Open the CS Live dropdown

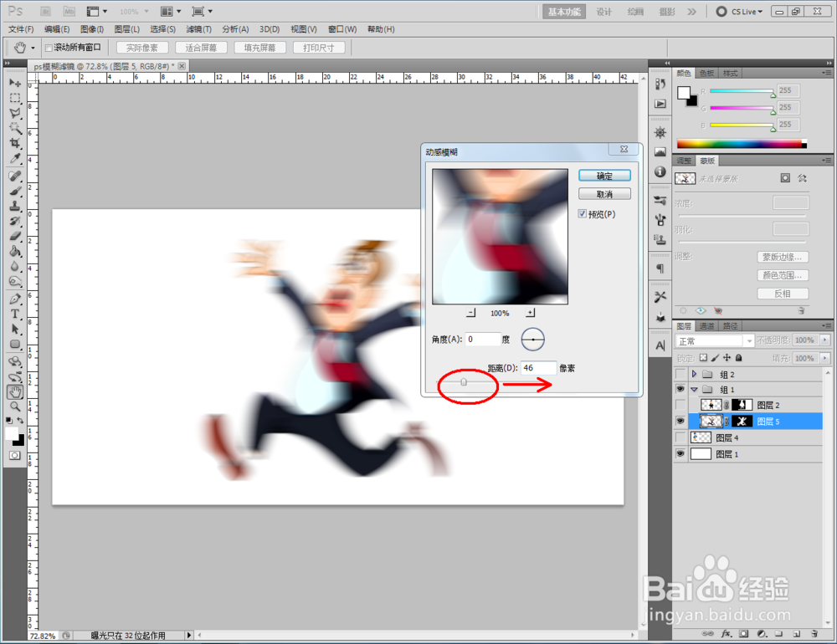tap(740, 11)
